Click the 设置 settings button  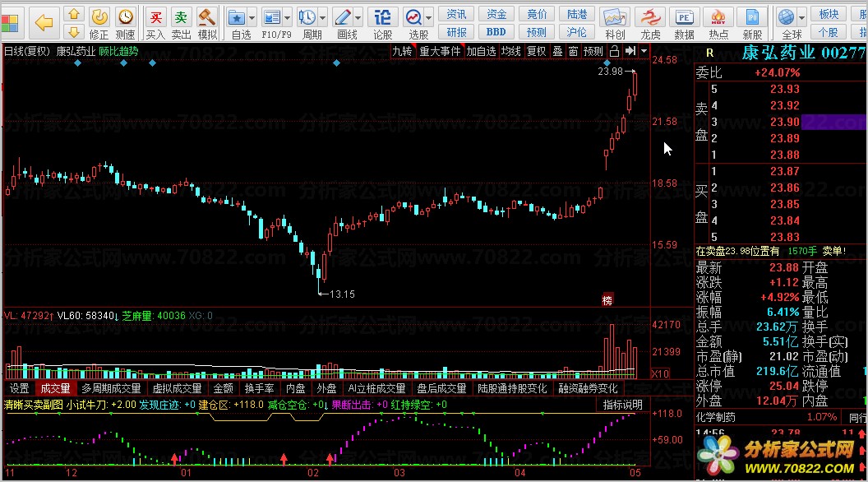click(x=20, y=388)
